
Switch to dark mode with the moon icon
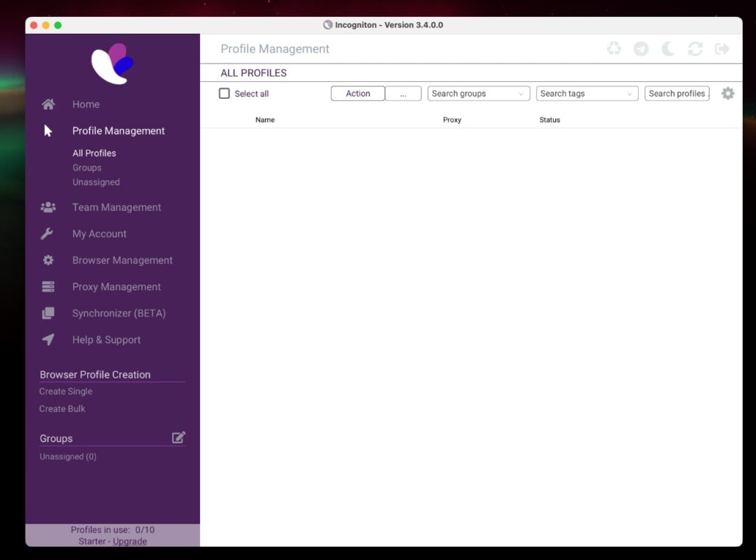pos(667,49)
